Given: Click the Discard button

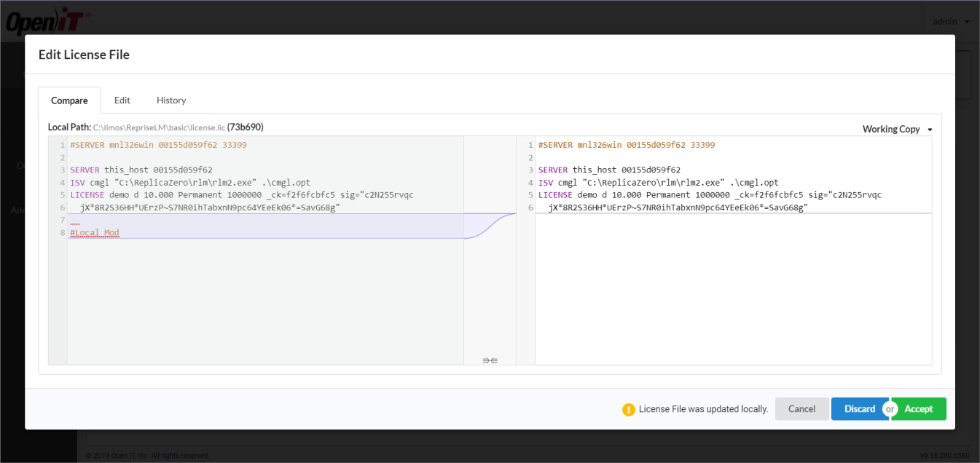Looking at the screenshot, I should point(860,409).
